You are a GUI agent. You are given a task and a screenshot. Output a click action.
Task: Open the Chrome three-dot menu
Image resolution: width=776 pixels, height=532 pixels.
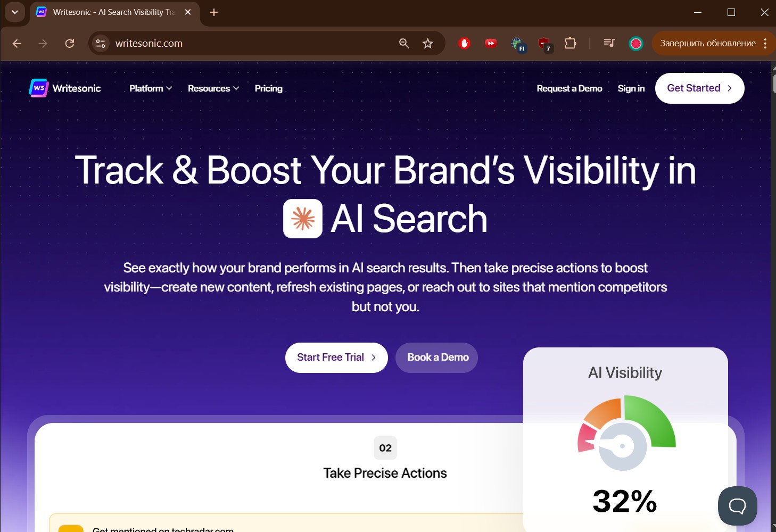click(x=765, y=44)
